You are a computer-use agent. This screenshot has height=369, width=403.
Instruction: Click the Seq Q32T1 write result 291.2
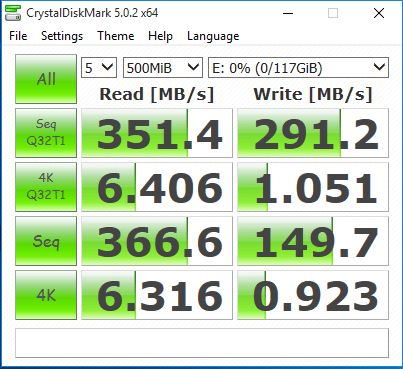[313, 133]
